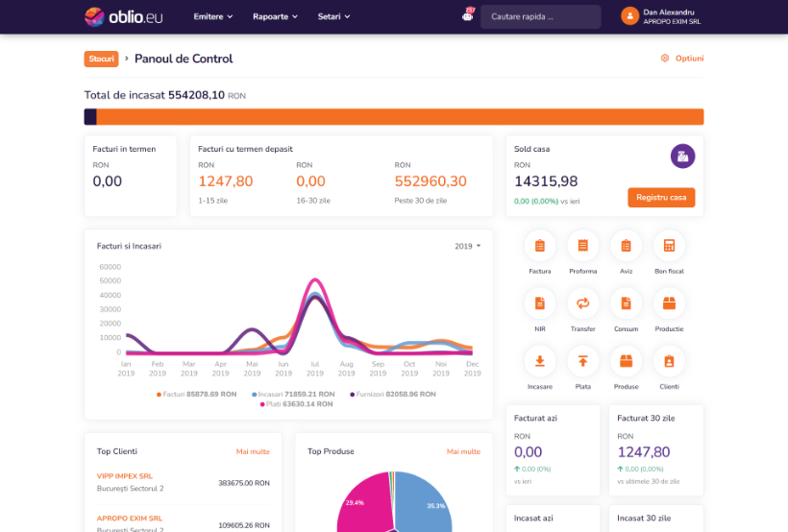788x532 pixels.
Task: Click the Factura shortcut icon
Action: (539, 247)
